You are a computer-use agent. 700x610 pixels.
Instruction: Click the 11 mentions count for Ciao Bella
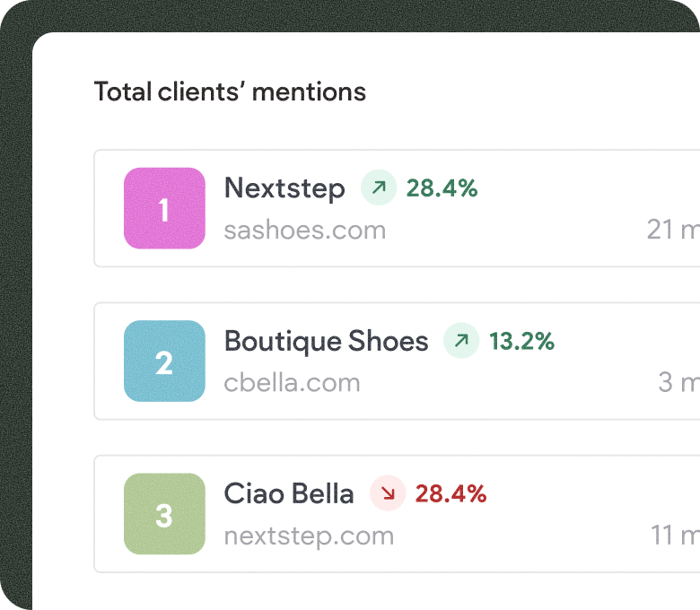675,535
